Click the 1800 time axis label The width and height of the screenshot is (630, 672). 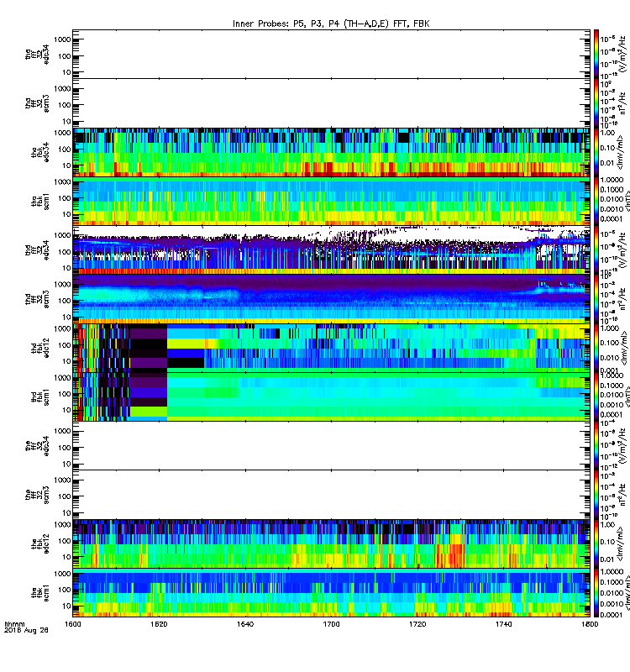[590, 624]
